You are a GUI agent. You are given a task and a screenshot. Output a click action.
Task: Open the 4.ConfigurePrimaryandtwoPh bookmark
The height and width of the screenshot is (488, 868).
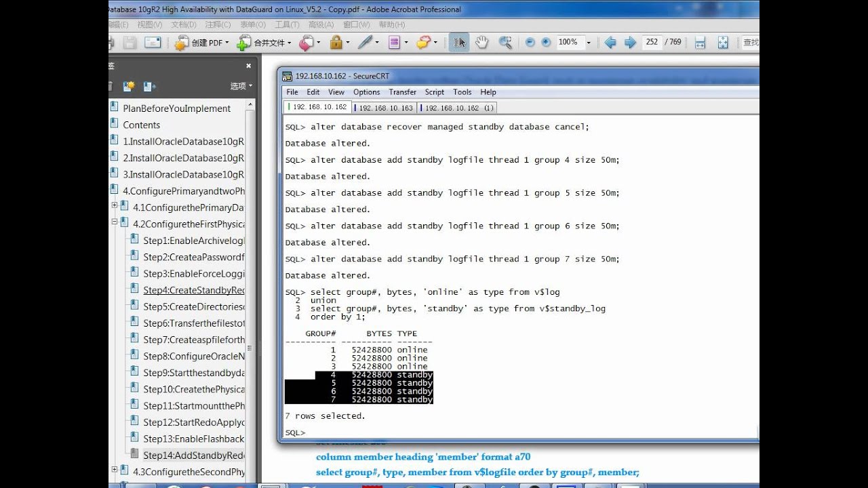point(184,191)
